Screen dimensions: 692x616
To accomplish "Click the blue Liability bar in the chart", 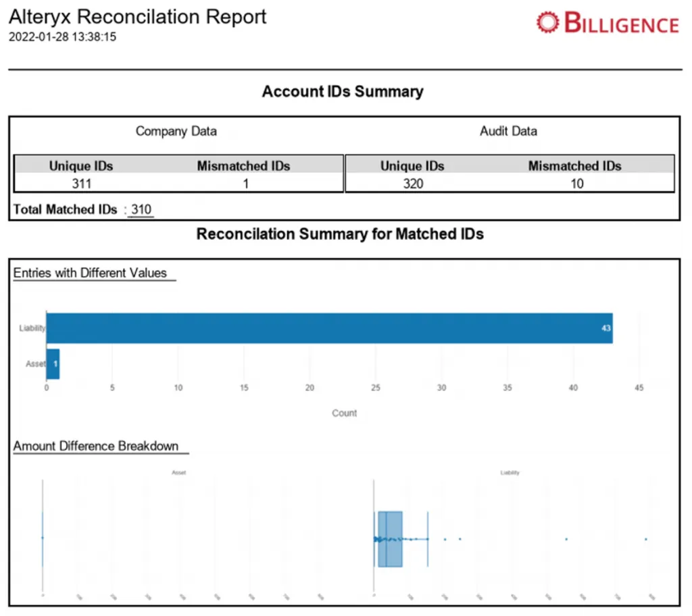I will point(329,328).
